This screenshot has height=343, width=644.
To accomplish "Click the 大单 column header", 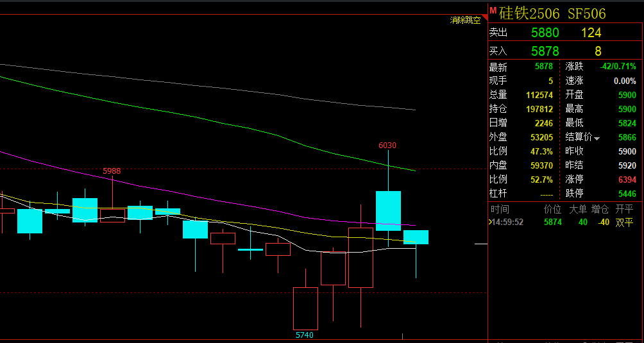I will coord(577,210).
